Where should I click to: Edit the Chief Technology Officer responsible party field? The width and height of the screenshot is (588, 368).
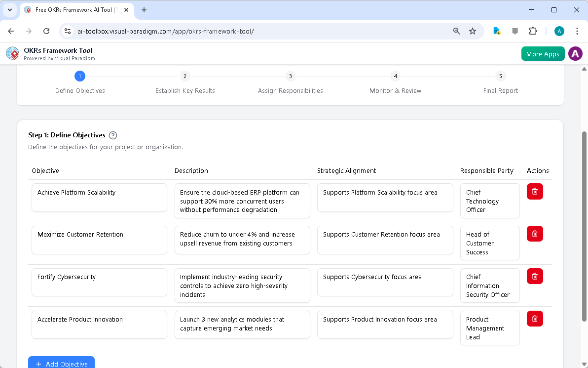point(490,201)
